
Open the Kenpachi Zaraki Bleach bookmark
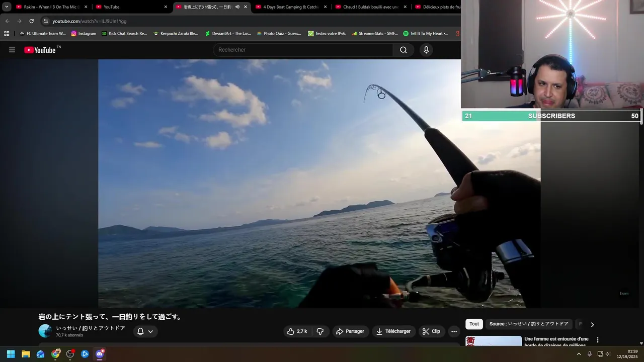(176, 34)
